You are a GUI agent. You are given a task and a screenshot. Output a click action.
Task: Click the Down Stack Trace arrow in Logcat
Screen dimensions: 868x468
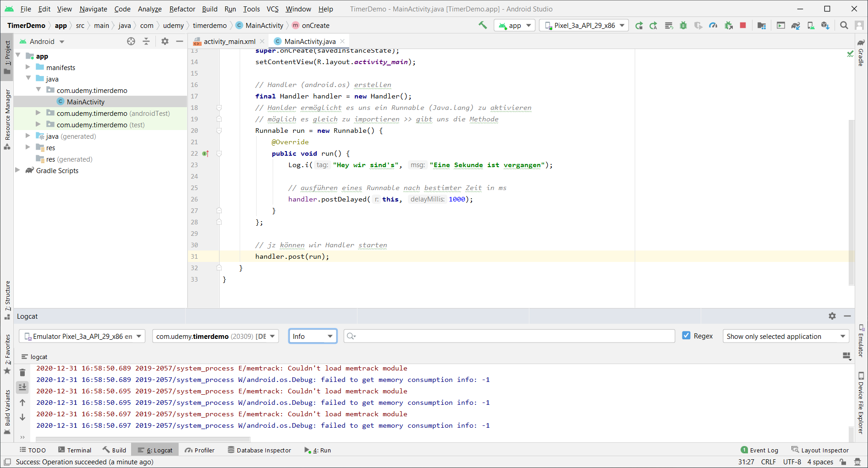pyautogui.click(x=22, y=417)
